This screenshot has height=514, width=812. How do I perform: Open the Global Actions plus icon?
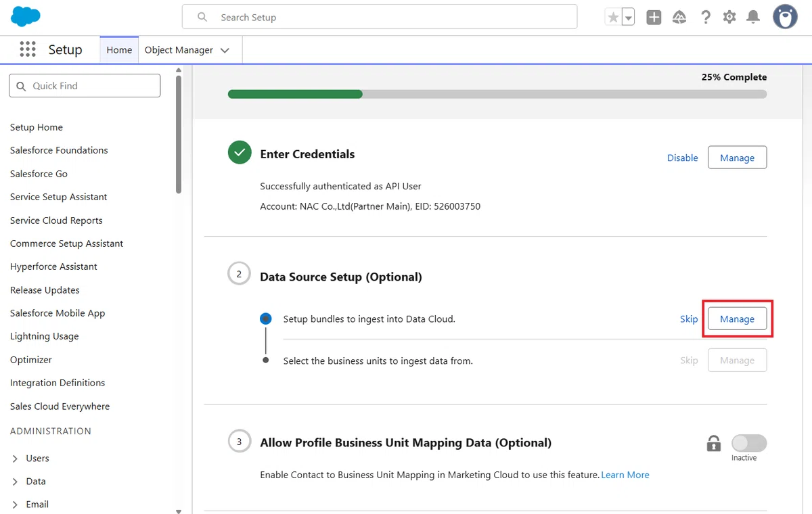[x=654, y=18]
